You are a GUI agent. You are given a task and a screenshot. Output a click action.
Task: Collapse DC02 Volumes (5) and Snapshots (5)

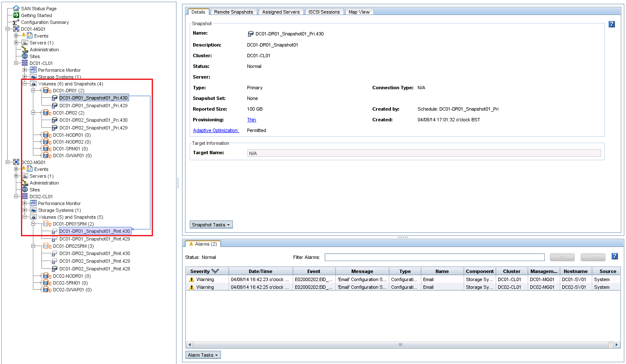pyautogui.click(x=25, y=217)
